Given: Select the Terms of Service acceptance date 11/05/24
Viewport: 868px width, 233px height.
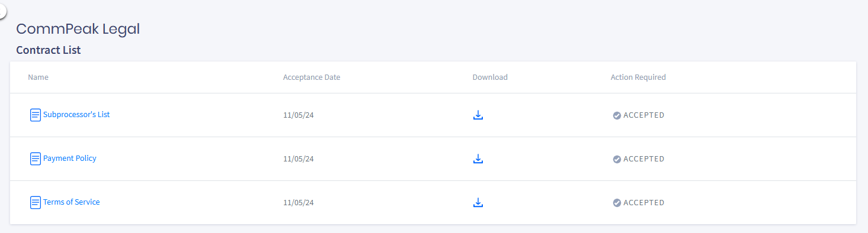Looking at the screenshot, I should point(298,203).
